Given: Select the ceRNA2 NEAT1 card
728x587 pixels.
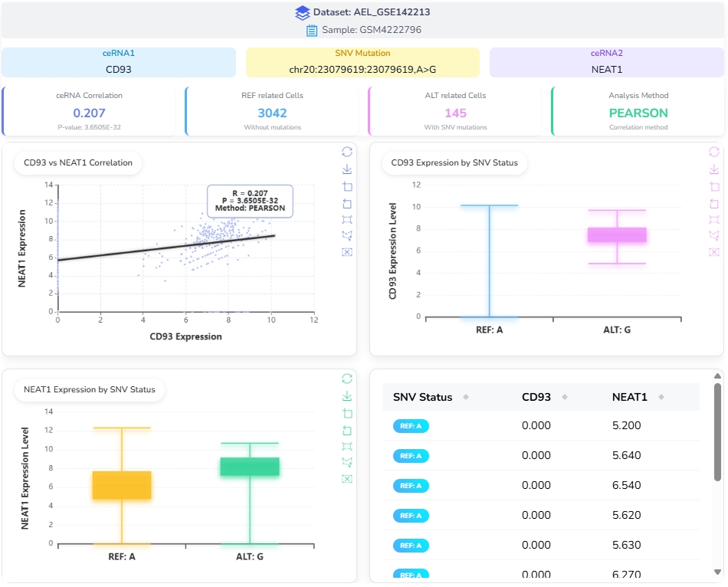Looking at the screenshot, I should pos(606,62).
